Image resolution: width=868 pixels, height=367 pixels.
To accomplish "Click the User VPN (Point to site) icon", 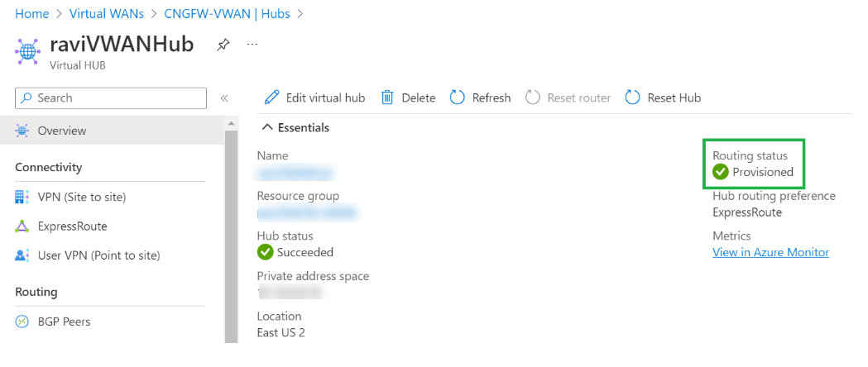I will (x=22, y=255).
